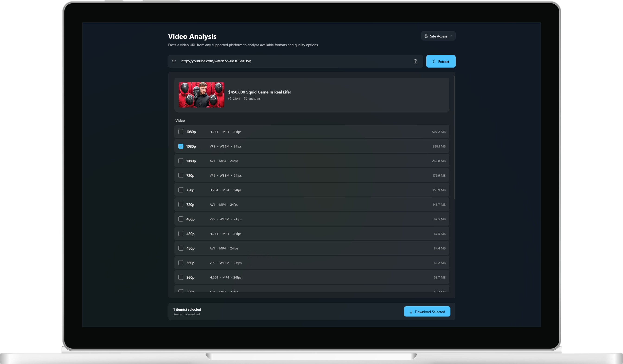Click the 'Video Analysis' page heading
This screenshot has height=364, width=623.
click(x=192, y=36)
